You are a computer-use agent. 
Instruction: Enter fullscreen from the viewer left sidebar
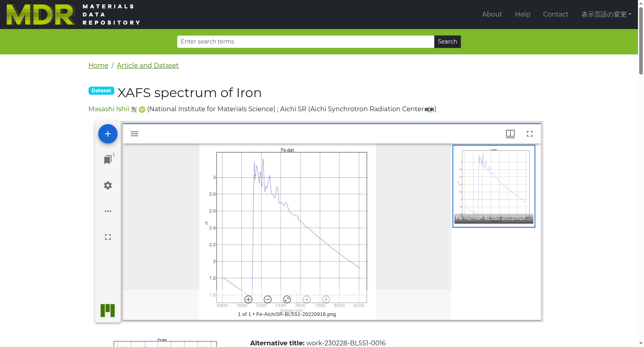108,237
